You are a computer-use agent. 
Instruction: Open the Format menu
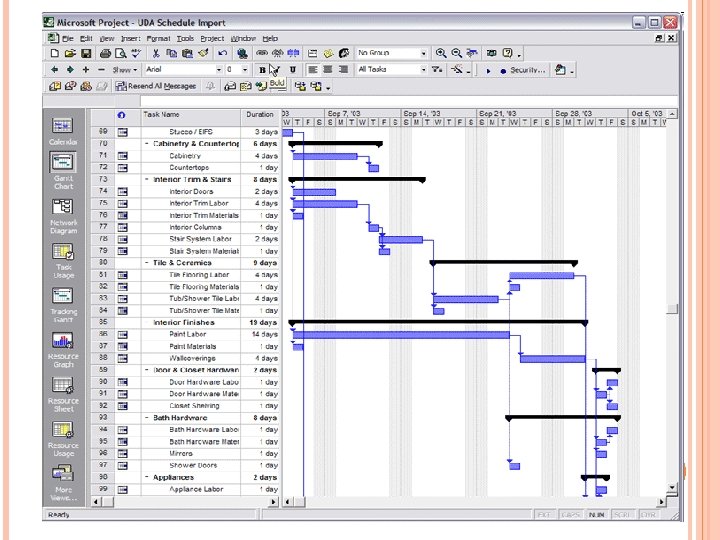158,39
